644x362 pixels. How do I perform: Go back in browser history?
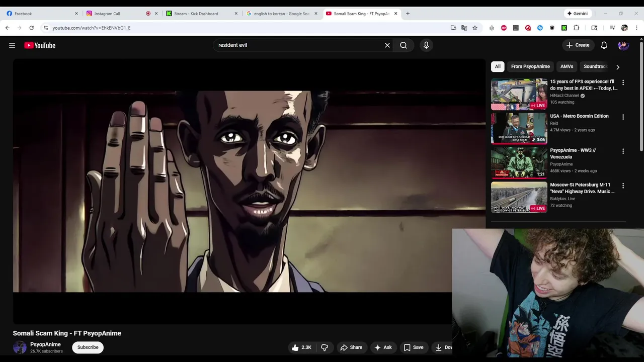(x=8, y=28)
